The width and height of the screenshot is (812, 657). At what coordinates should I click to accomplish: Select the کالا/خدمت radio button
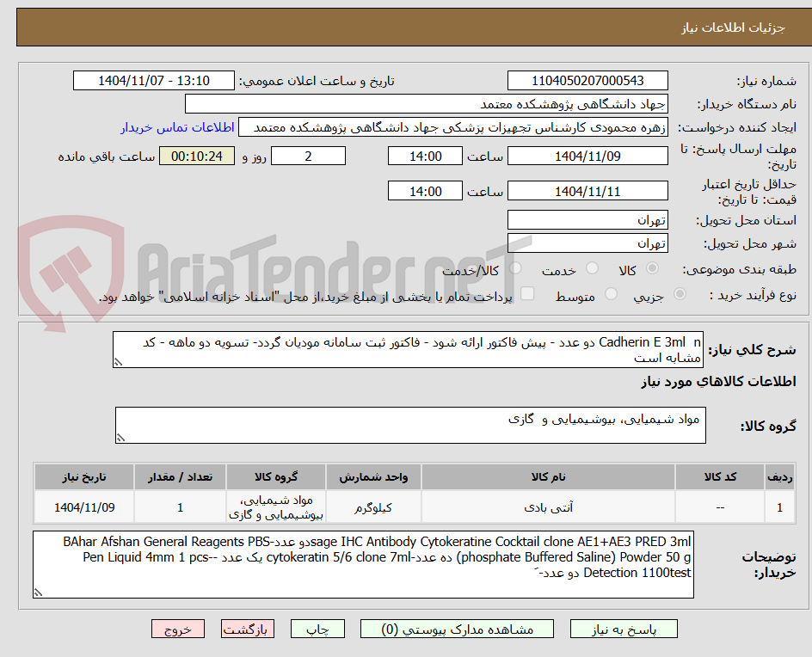click(x=515, y=268)
